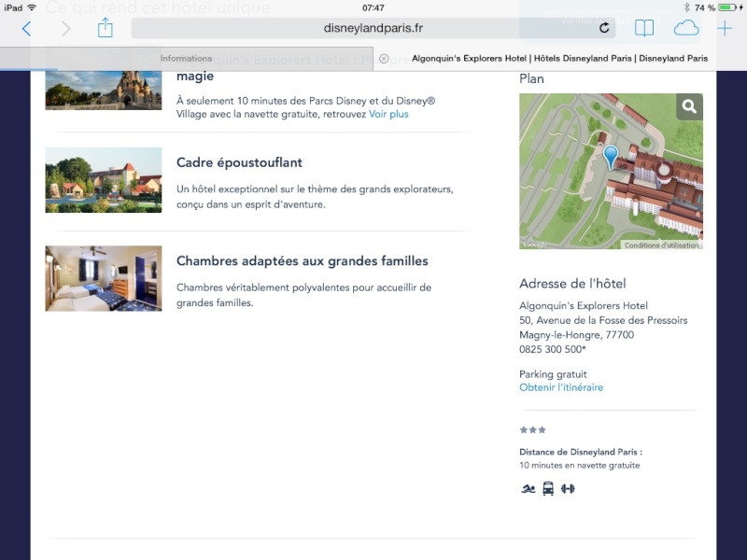Viewport: 747px width, 560px height.
Task: Tap the family bedroom photo
Action: pyautogui.click(x=104, y=278)
